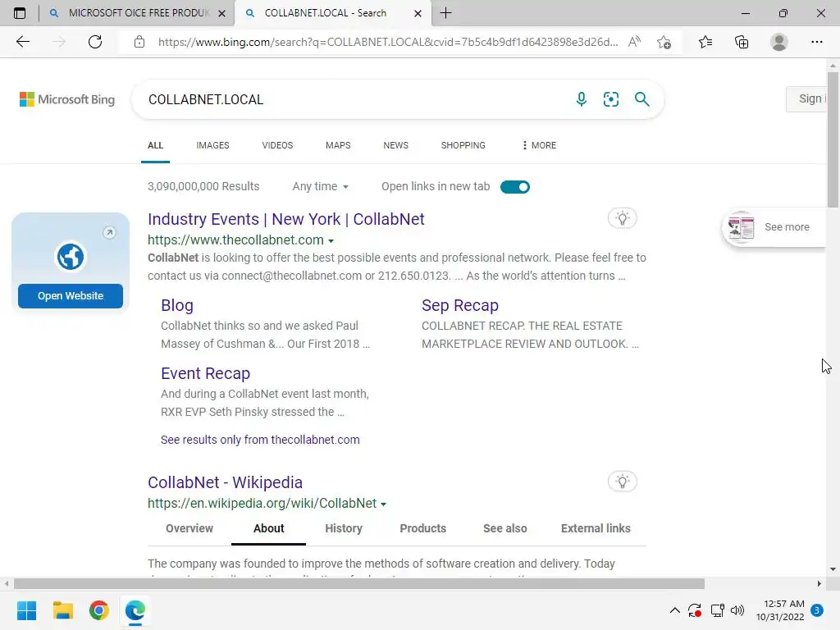Expand thecollabnet.com URL dropdown arrow
Viewport: 840px width, 630px height.
[x=331, y=240]
